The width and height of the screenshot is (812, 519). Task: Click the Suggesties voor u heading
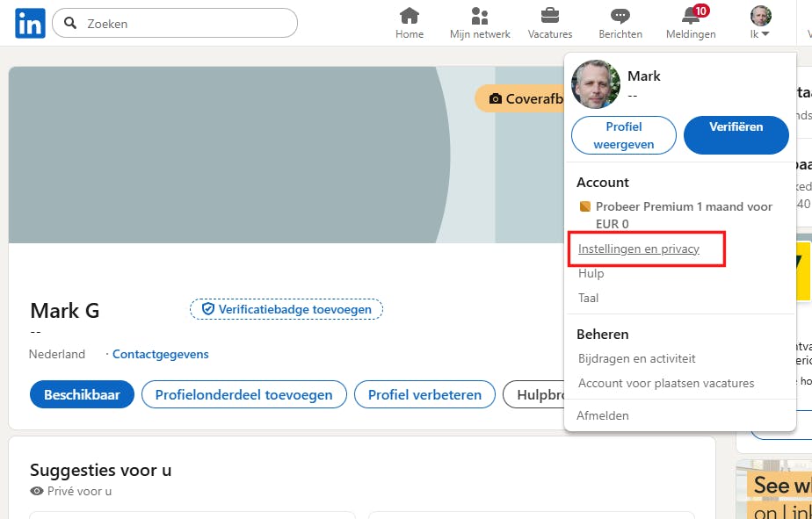pos(100,471)
